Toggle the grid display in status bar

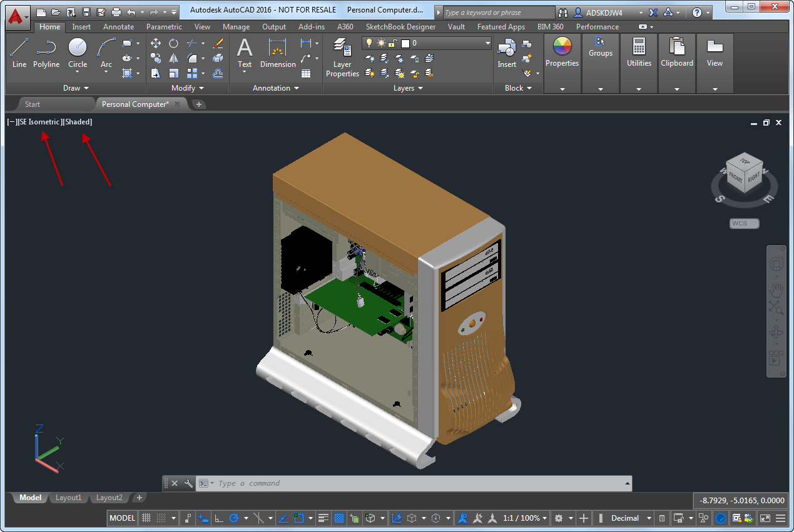click(146, 518)
